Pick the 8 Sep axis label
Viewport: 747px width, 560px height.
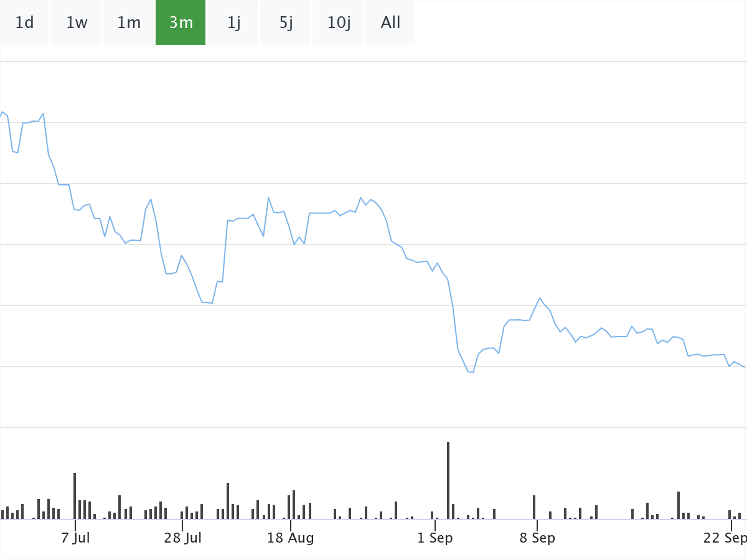[537, 538]
